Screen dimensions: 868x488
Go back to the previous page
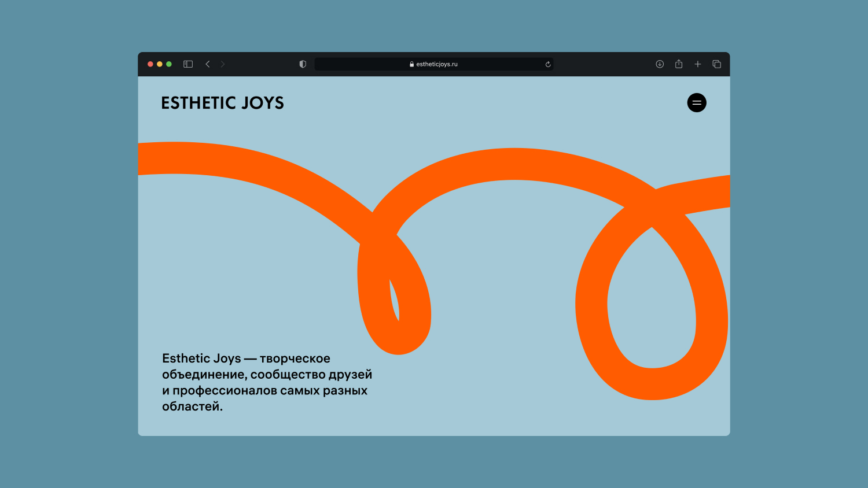coord(208,64)
